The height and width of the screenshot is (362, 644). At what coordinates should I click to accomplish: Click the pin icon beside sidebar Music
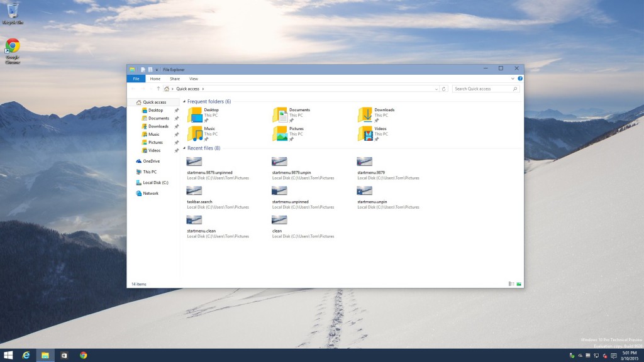[177, 134]
